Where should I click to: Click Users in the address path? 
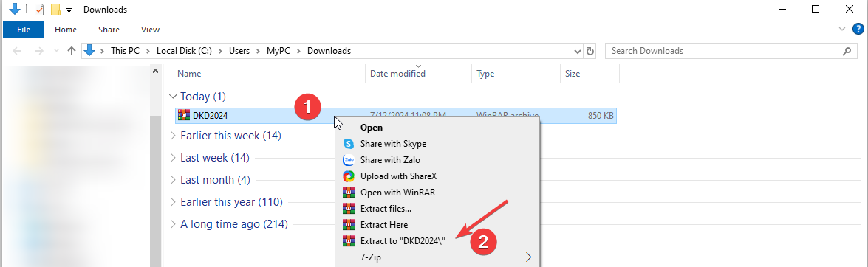pos(239,51)
